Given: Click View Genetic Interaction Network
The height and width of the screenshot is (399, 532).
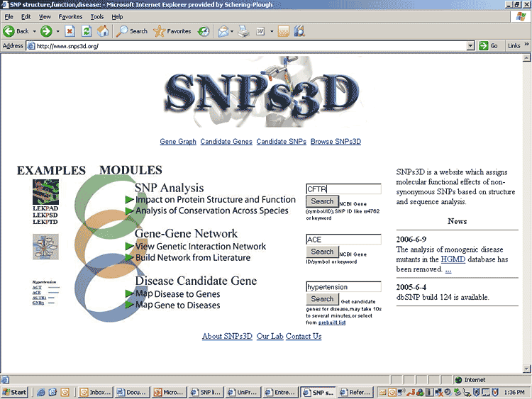Looking at the screenshot, I should coord(201,247).
